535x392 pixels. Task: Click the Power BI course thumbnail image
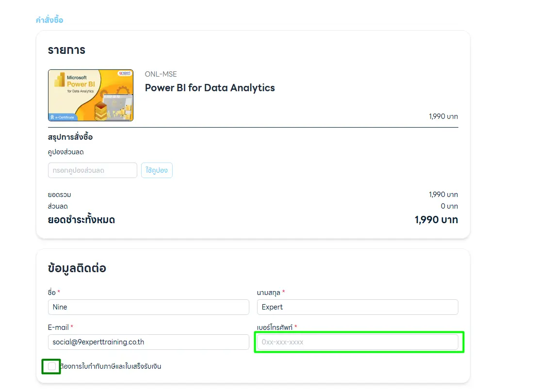tap(91, 95)
